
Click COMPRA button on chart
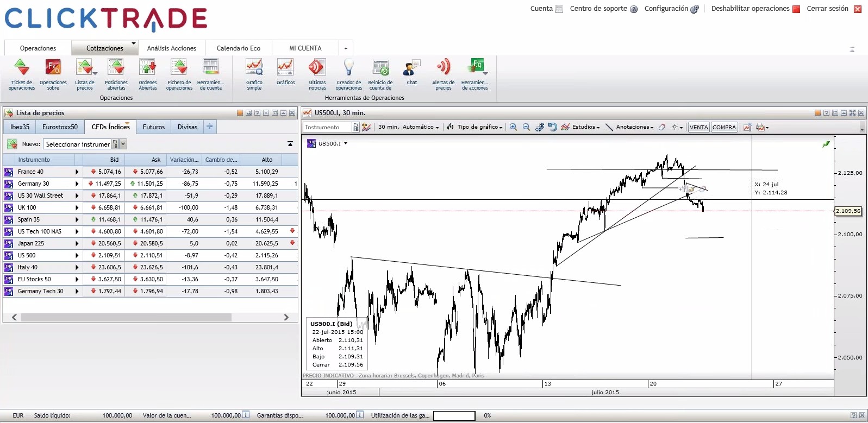tap(724, 127)
